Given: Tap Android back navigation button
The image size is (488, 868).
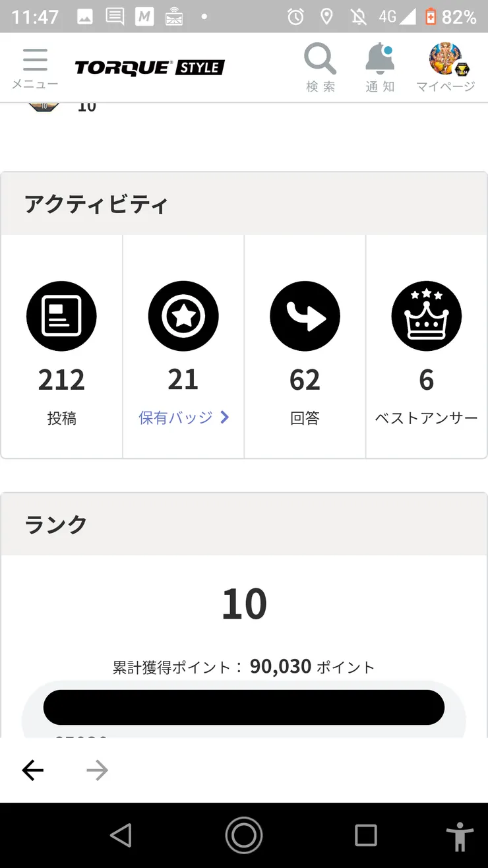Looking at the screenshot, I should (121, 835).
